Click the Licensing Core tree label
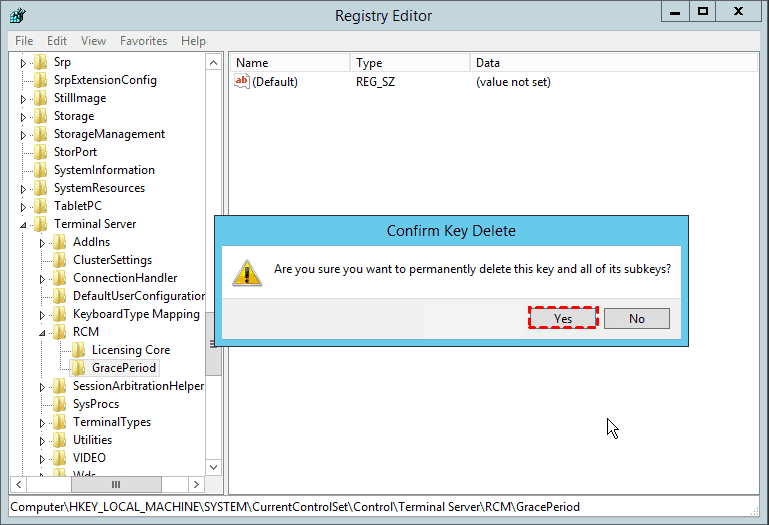The image size is (769, 525). [131, 350]
